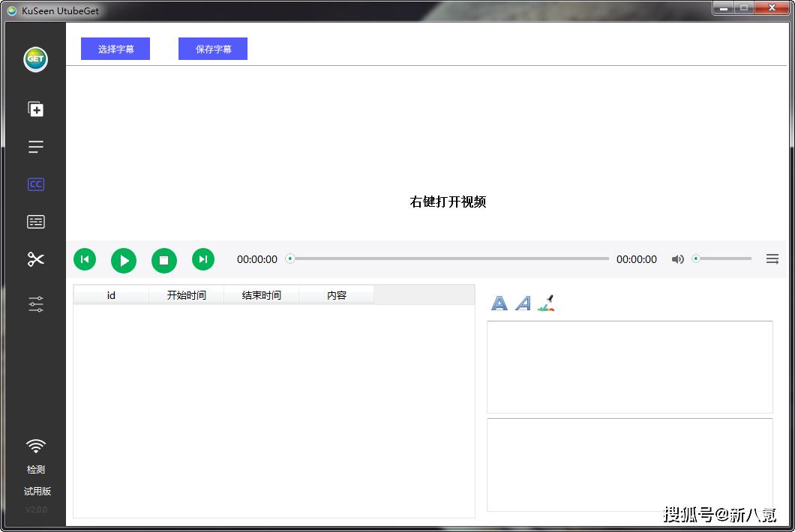
Task: Click the WiFi network detection icon
Action: pyautogui.click(x=35, y=446)
